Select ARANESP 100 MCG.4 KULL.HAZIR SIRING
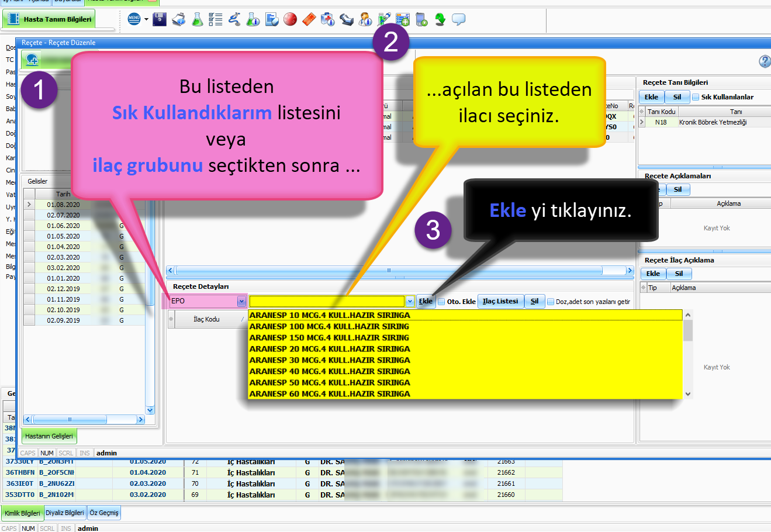 [x=465, y=326]
